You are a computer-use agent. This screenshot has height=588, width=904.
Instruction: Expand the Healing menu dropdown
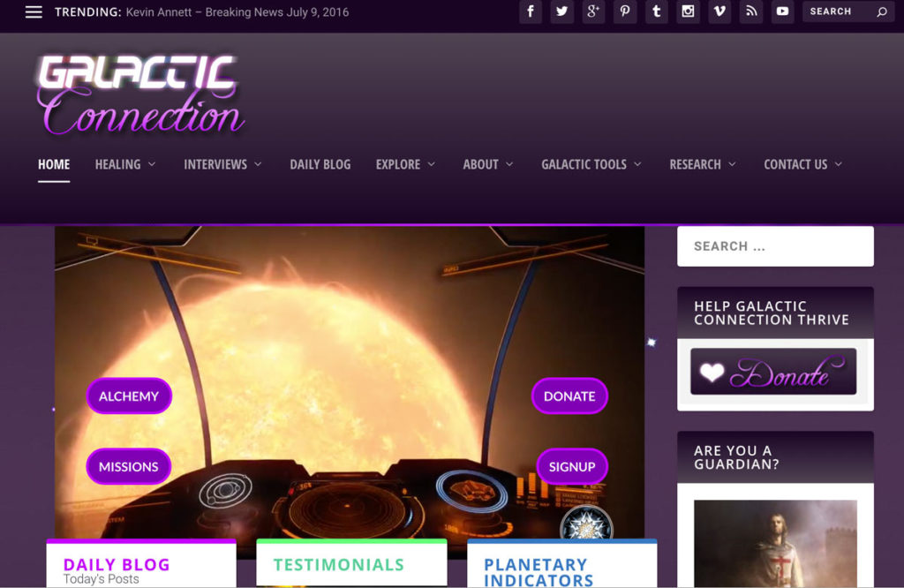(125, 164)
